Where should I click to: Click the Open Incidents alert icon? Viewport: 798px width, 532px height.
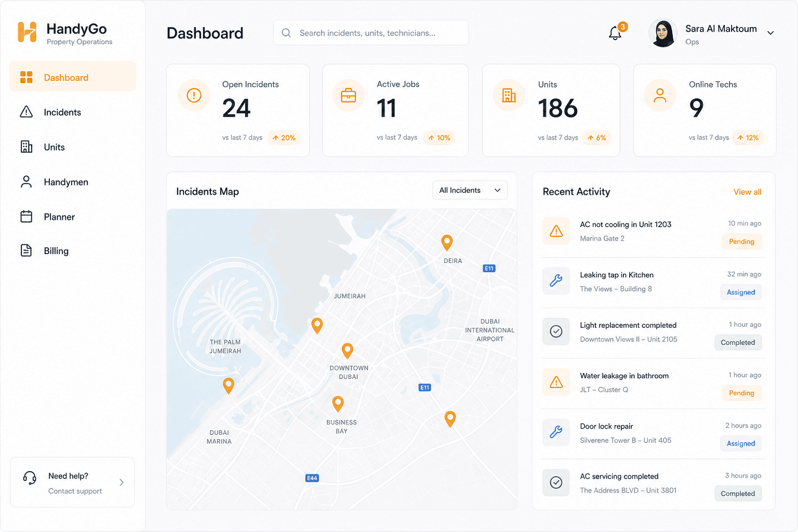(194, 95)
